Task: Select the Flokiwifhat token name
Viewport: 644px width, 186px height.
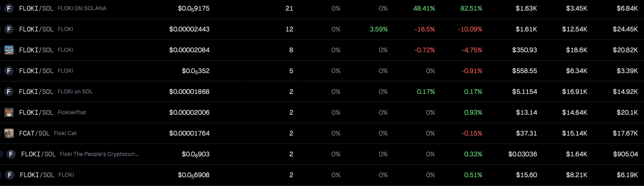Action: (72, 112)
